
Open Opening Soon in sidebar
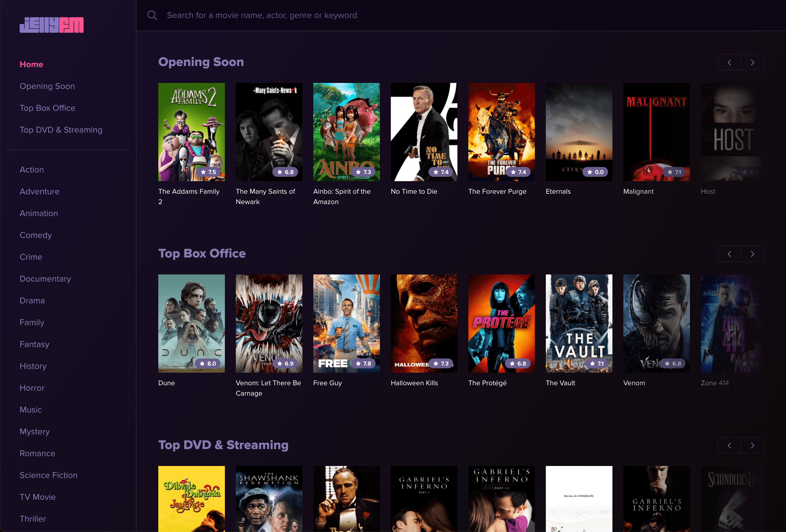click(x=47, y=86)
